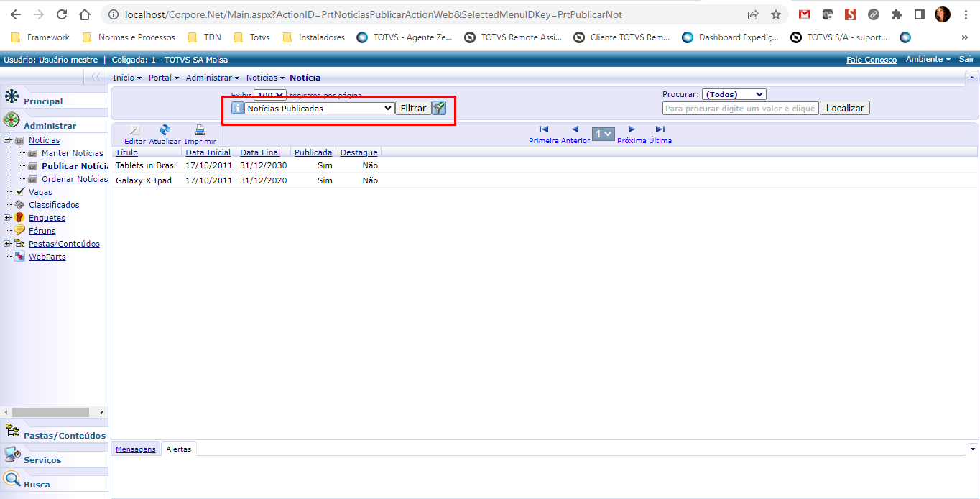Sort by Data Inicial column header
Image resolution: width=980 pixels, height=499 pixels.
208,152
